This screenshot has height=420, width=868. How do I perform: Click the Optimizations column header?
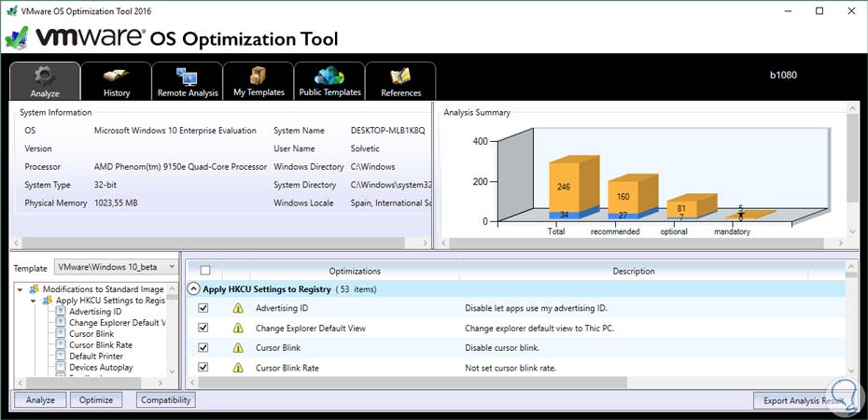pyautogui.click(x=355, y=272)
